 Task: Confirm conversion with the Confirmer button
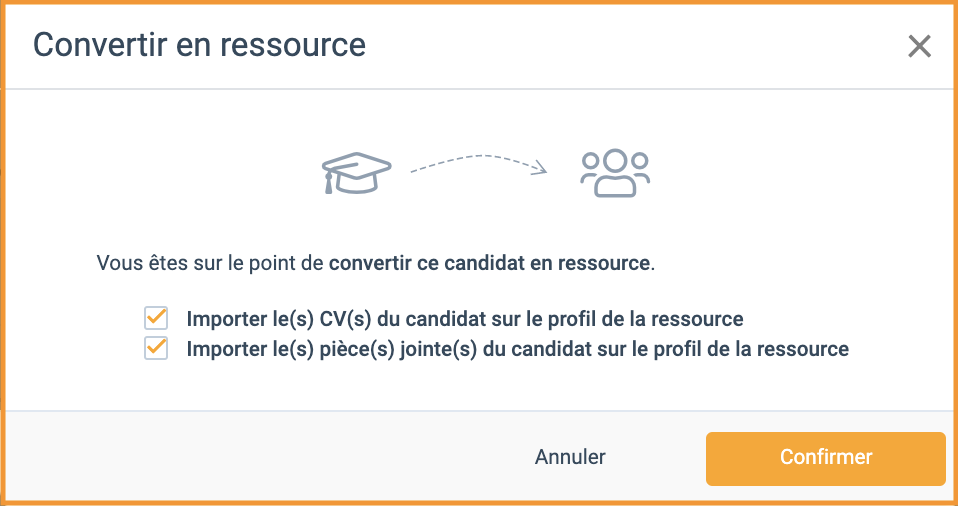tap(825, 459)
